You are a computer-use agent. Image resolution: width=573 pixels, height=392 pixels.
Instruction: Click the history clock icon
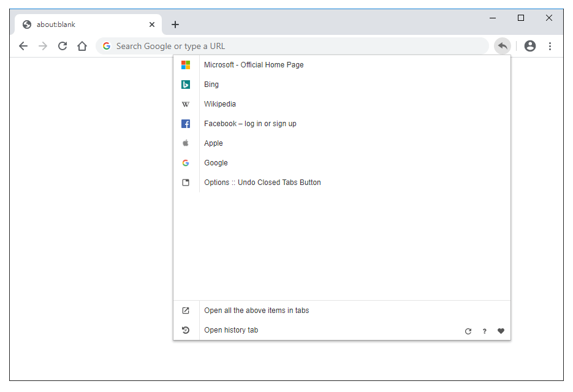tap(186, 330)
